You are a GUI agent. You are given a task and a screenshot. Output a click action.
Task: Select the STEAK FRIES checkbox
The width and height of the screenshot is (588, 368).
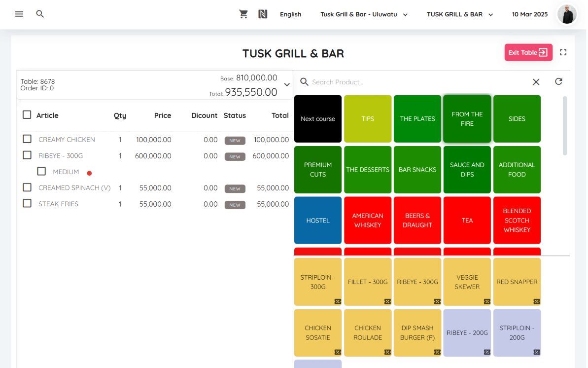tap(27, 203)
